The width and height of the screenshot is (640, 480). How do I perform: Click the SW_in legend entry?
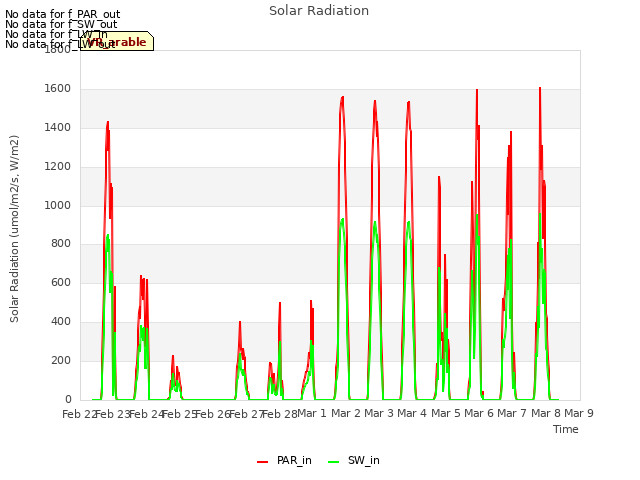[x=353, y=460]
